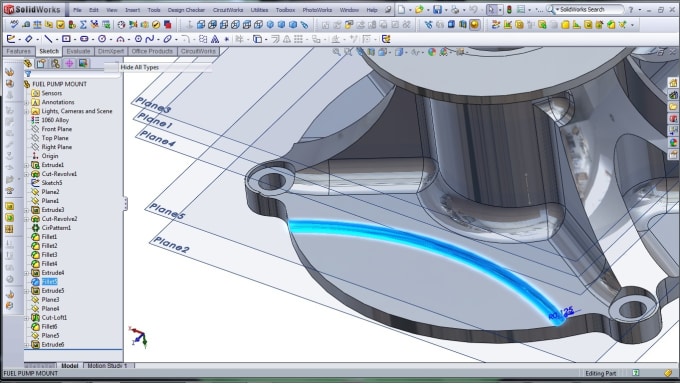The height and width of the screenshot is (384, 680).
Task: Open the Insert menu
Action: click(132, 10)
